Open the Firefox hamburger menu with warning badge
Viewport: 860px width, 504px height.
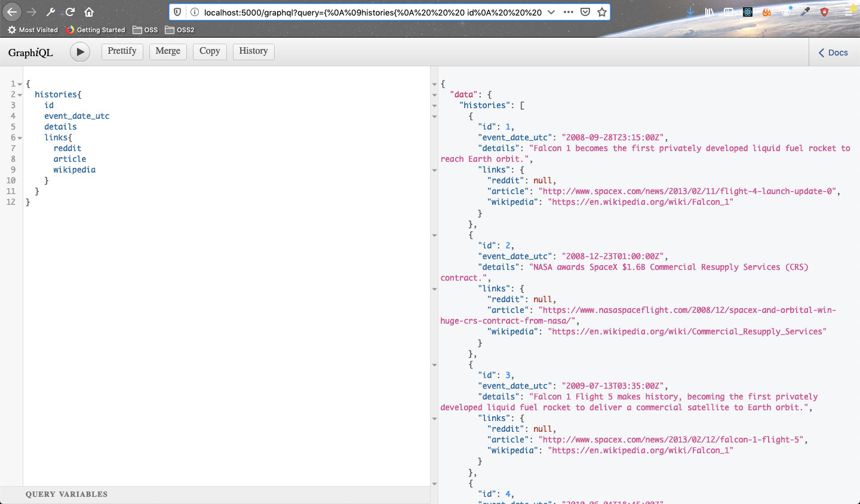[x=849, y=12]
